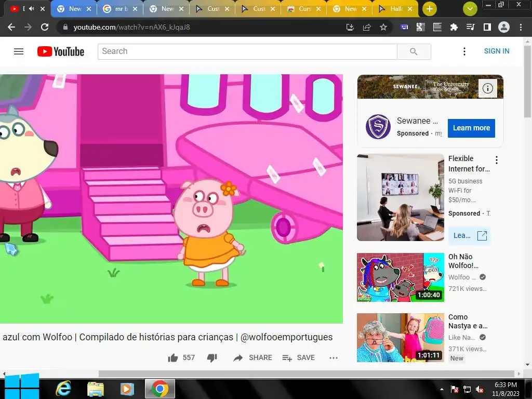Screen dimensions: 532x399
Task: Open Como Nastya video thumbnail
Action: tap(401, 338)
